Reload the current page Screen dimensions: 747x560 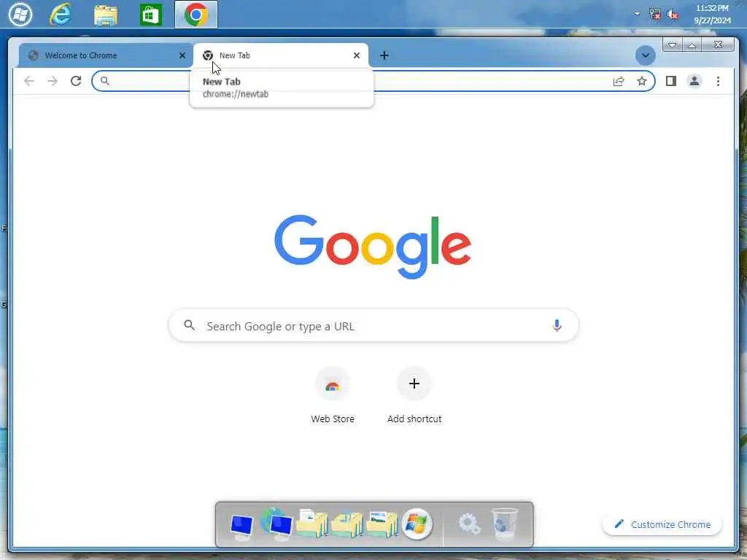(76, 81)
